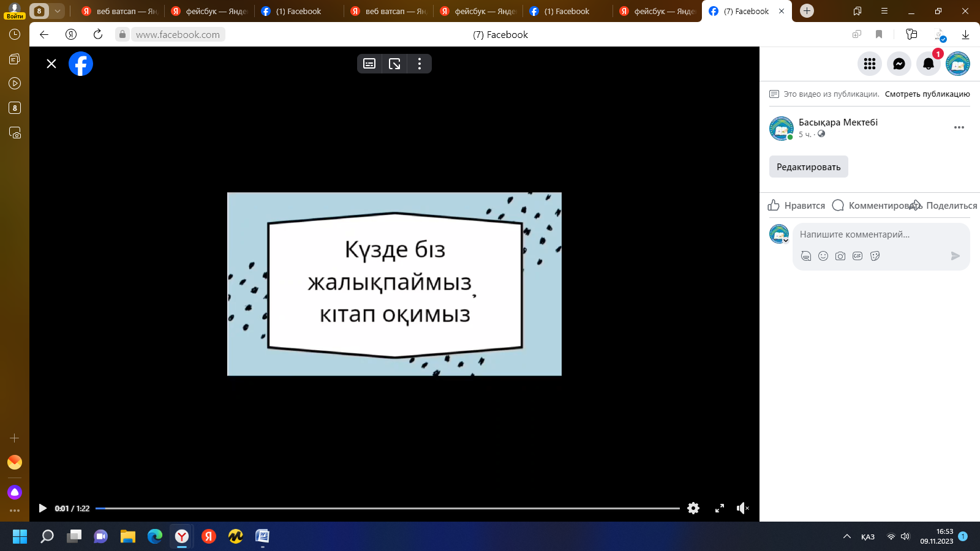
Task: Open Facebook Messenger icon
Action: 899,64
